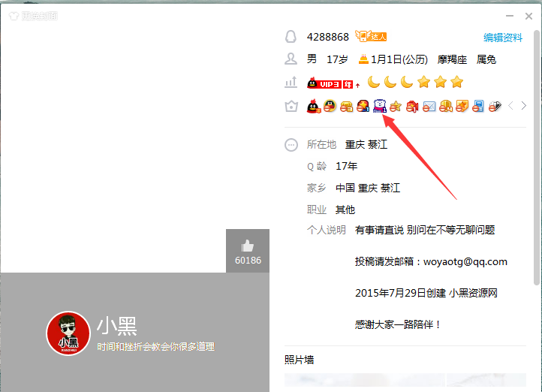Click the moon and star level icons
542x392 pixels.
pos(415,82)
